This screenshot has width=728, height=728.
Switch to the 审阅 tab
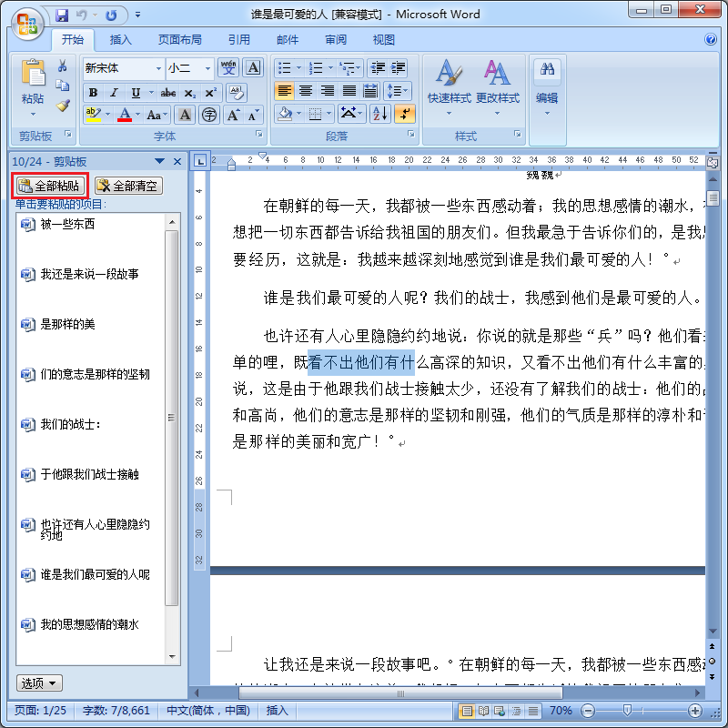click(x=336, y=40)
